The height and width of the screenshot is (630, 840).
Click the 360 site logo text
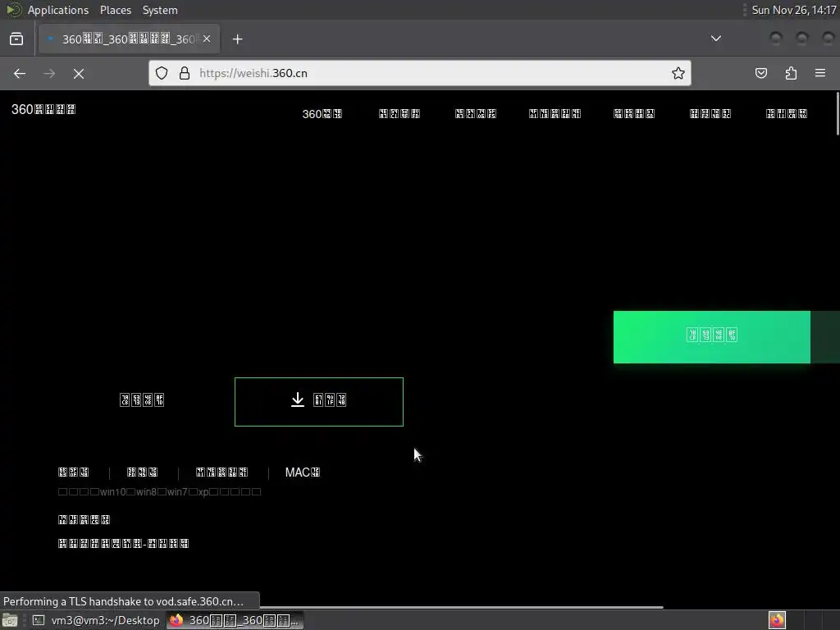click(43, 109)
